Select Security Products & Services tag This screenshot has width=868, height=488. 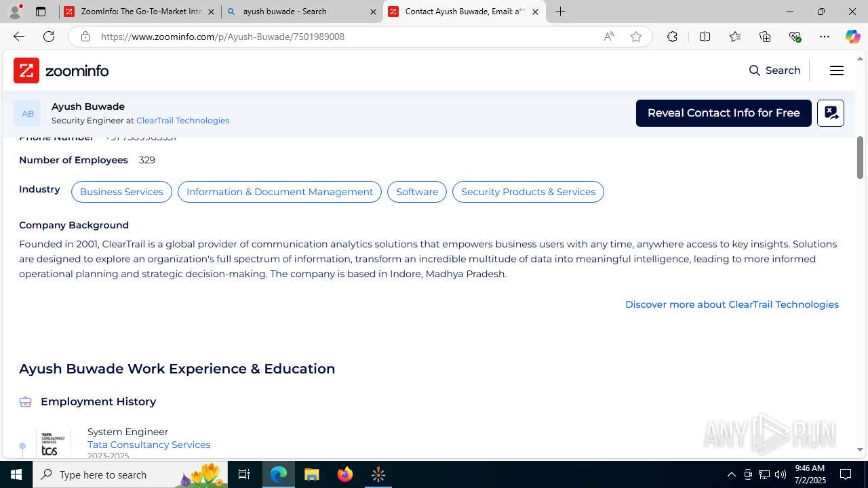pyautogui.click(x=528, y=192)
